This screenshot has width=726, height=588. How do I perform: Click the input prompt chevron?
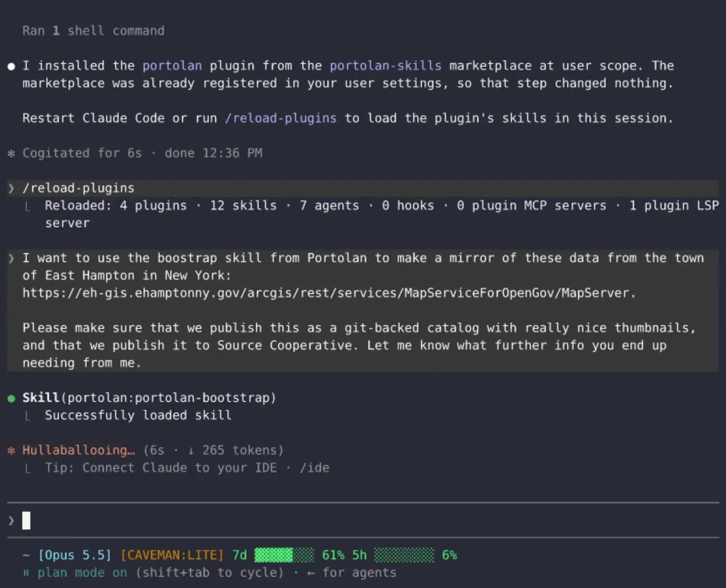pos(11,521)
